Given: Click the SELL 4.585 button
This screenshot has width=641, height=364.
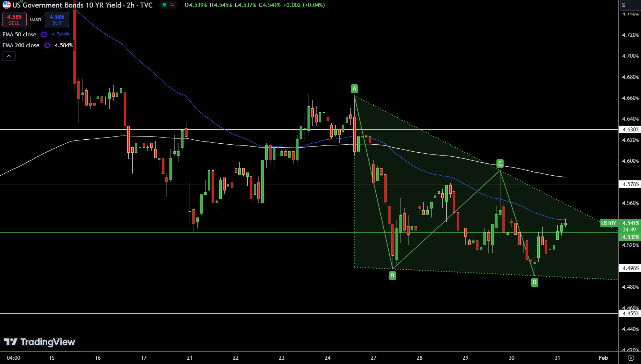Looking at the screenshot, I should click(x=14, y=20).
